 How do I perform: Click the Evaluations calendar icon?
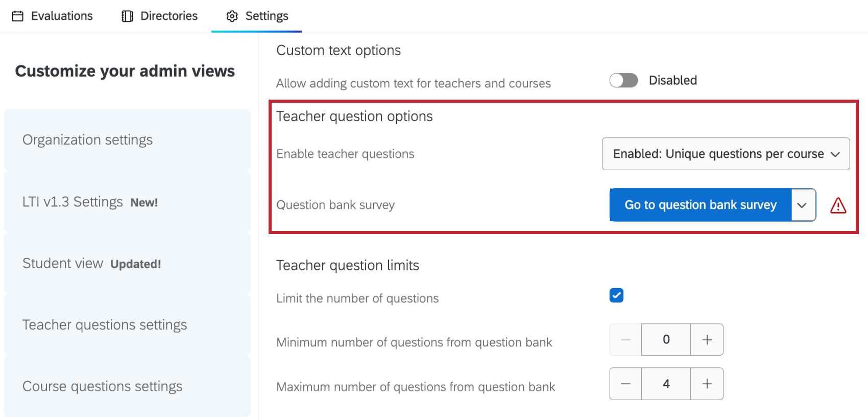18,16
